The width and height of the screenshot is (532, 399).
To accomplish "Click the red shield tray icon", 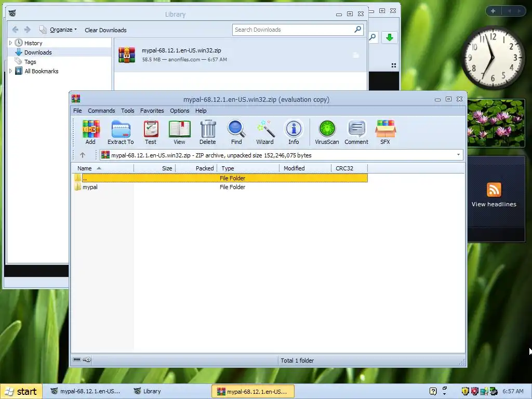I will 475,391.
